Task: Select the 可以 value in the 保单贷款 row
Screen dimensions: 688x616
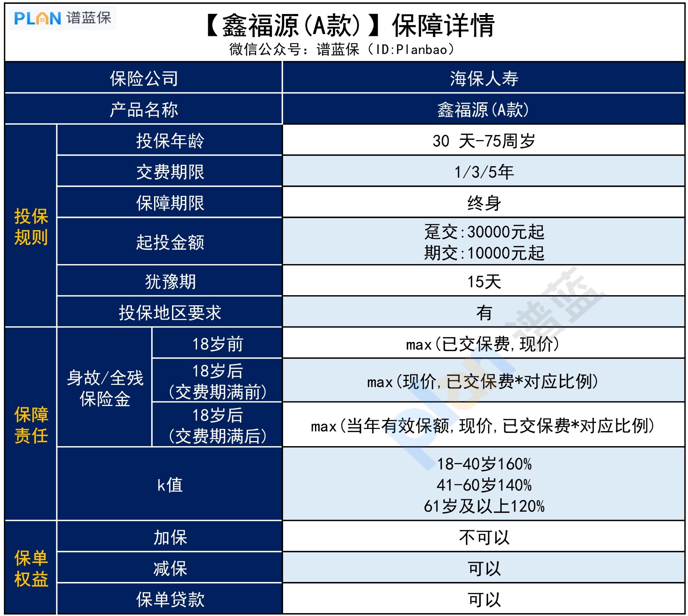Action: 484,600
